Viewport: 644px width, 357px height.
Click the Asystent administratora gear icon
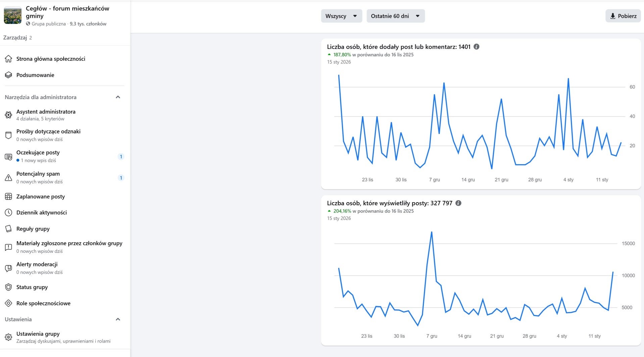click(8, 115)
